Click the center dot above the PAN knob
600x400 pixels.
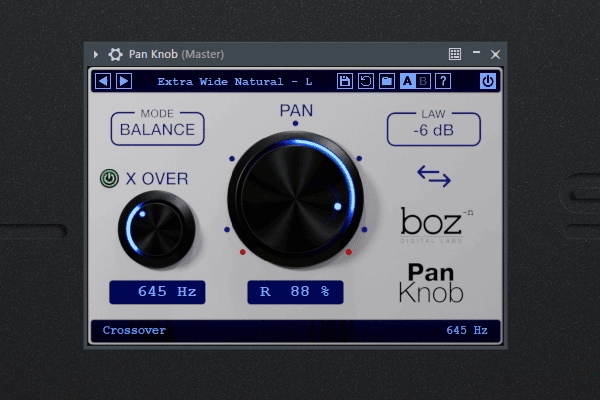(295, 123)
